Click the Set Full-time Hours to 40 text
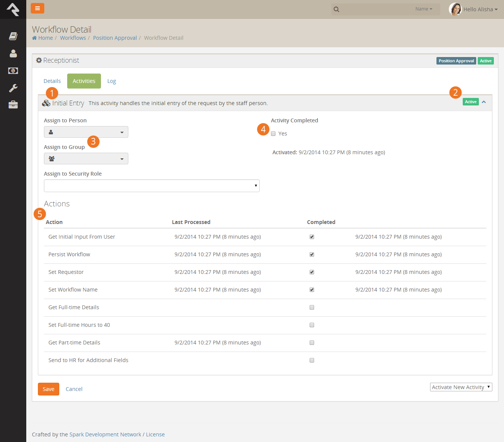This screenshot has height=442, width=504. click(x=79, y=325)
